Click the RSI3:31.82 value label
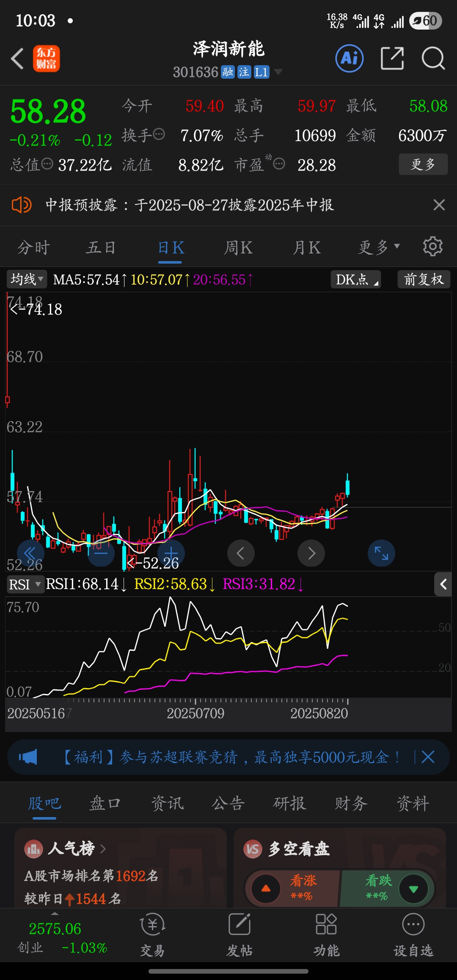457x980 pixels. [263, 584]
